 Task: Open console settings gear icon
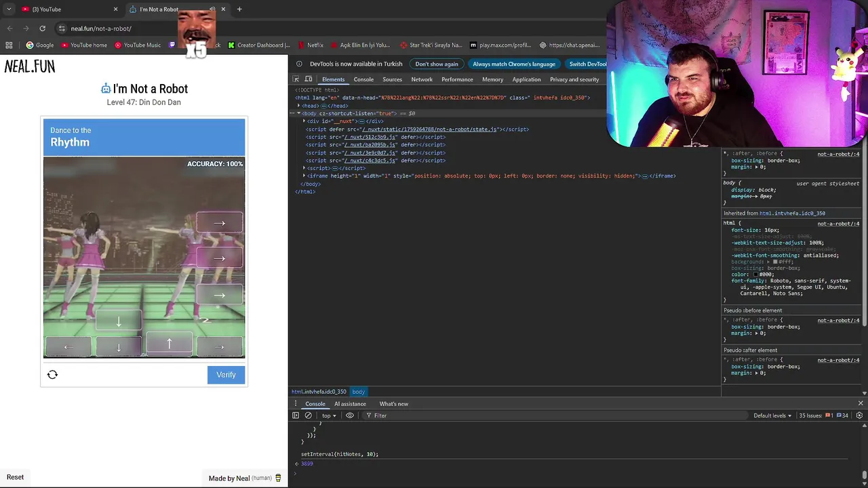[860, 415]
